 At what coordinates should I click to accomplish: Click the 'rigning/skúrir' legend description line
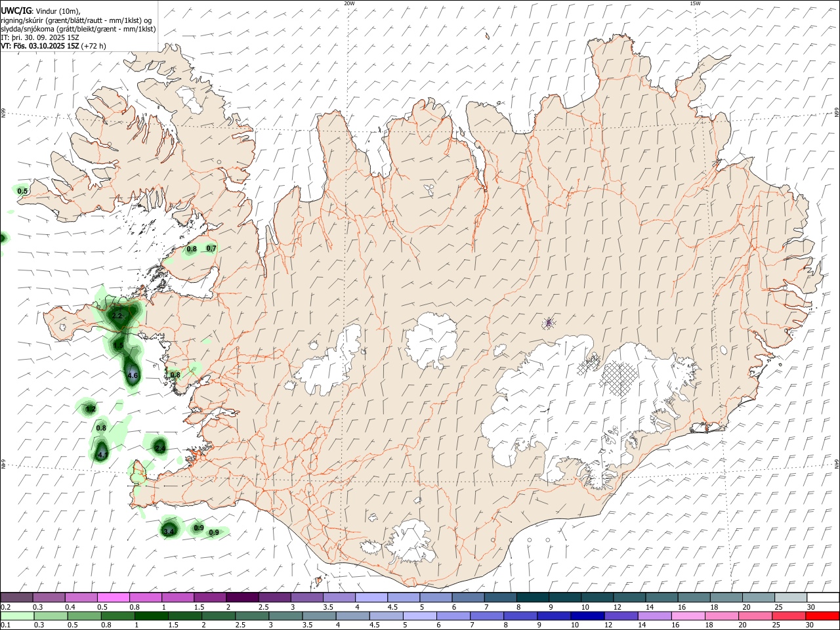[x=76, y=20]
